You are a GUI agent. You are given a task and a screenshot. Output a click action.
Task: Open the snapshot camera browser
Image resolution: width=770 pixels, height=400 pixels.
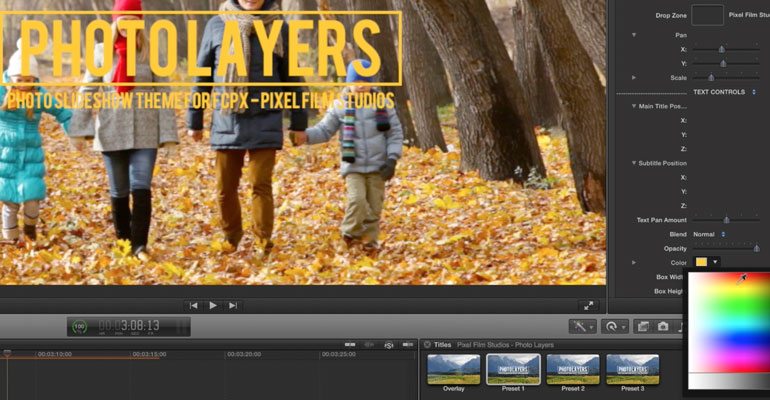(x=663, y=326)
